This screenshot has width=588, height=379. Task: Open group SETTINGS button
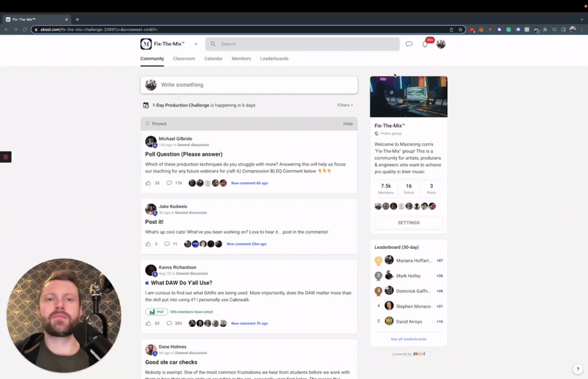click(408, 223)
